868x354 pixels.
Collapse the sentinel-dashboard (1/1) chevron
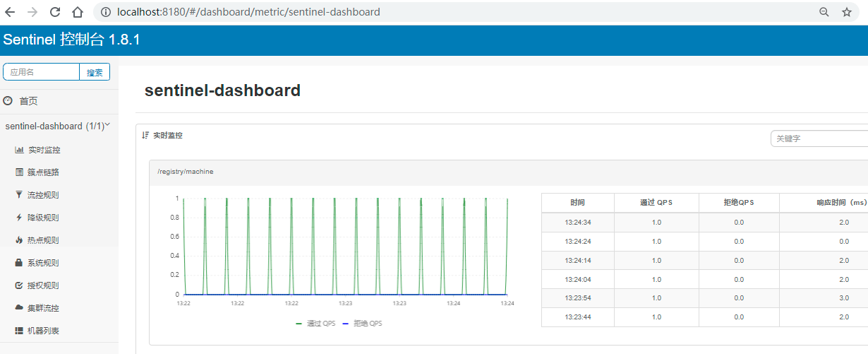pyautogui.click(x=107, y=125)
